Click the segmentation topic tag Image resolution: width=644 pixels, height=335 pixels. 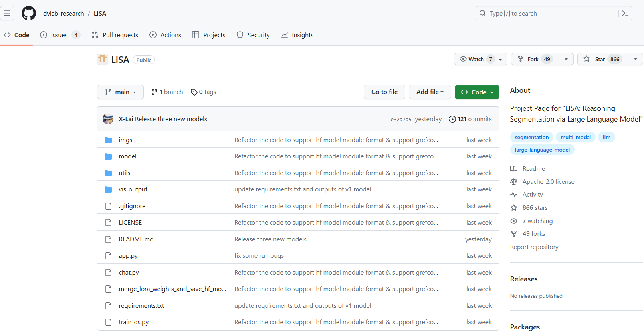[x=532, y=137]
